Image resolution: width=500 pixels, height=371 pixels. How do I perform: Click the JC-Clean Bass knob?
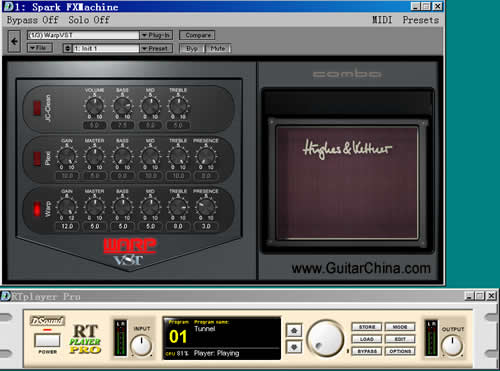click(x=122, y=106)
